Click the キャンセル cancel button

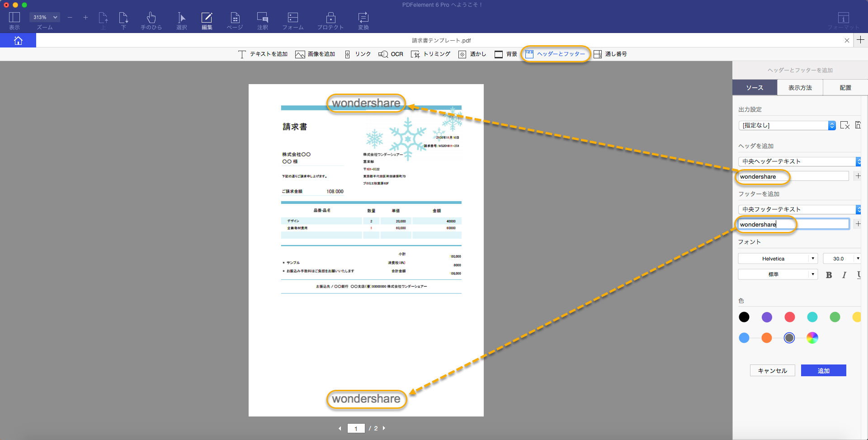773,370
